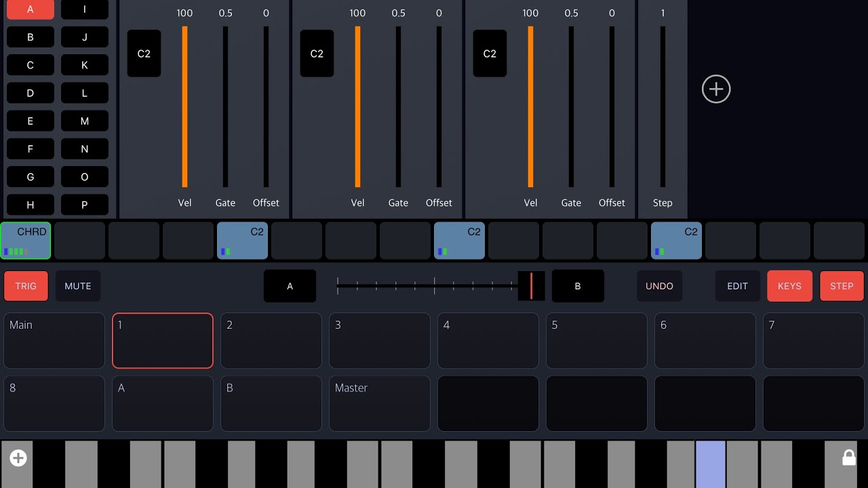The height and width of the screenshot is (488, 868).
Task: Select pattern G
Action: click(31, 177)
